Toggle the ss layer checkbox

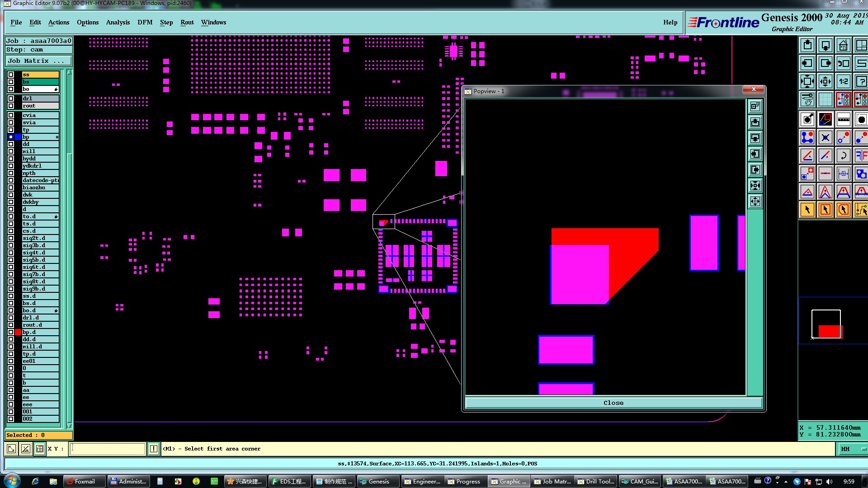coord(11,75)
